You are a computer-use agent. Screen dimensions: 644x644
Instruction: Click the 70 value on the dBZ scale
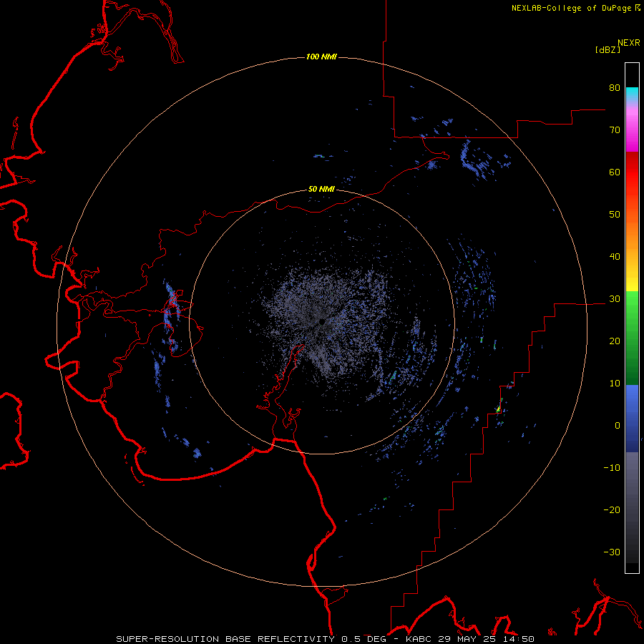[615, 130]
